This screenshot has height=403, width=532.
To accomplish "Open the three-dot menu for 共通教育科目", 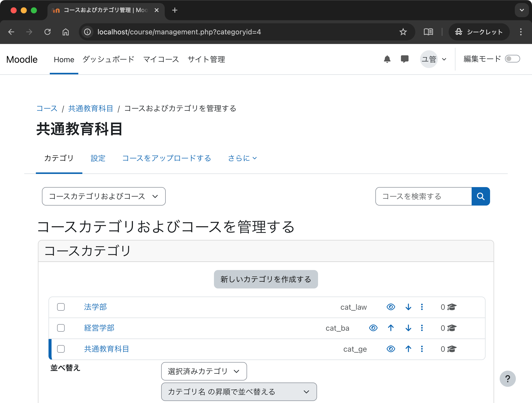I will point(422,349).
